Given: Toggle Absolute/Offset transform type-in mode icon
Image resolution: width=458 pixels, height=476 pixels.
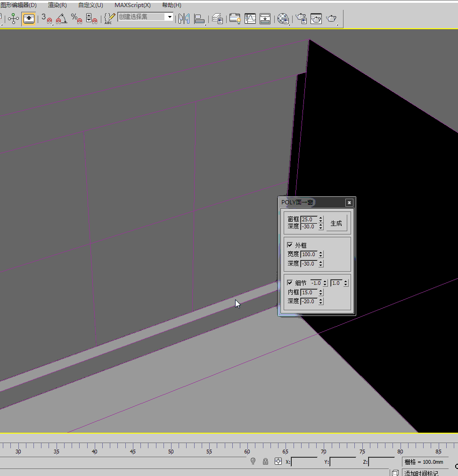Looking at the screenshot, I should click(278, 461).
